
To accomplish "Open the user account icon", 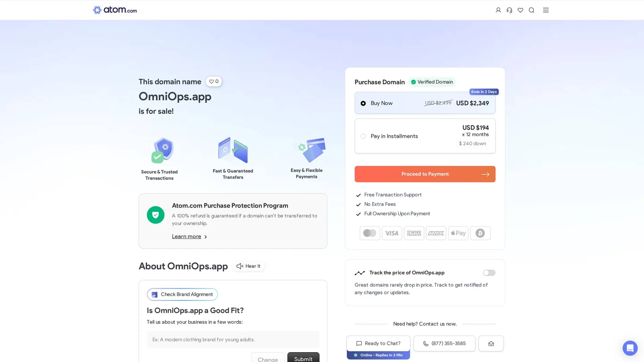I will (498, 10).
